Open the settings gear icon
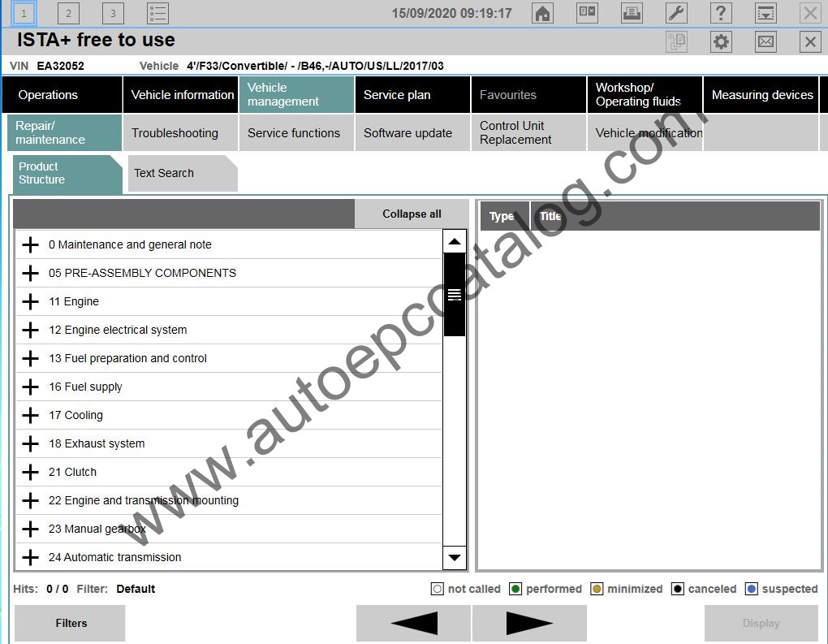The height and width of the screenshot is (644, 828). pyautogui.click(x=721, y=41)
